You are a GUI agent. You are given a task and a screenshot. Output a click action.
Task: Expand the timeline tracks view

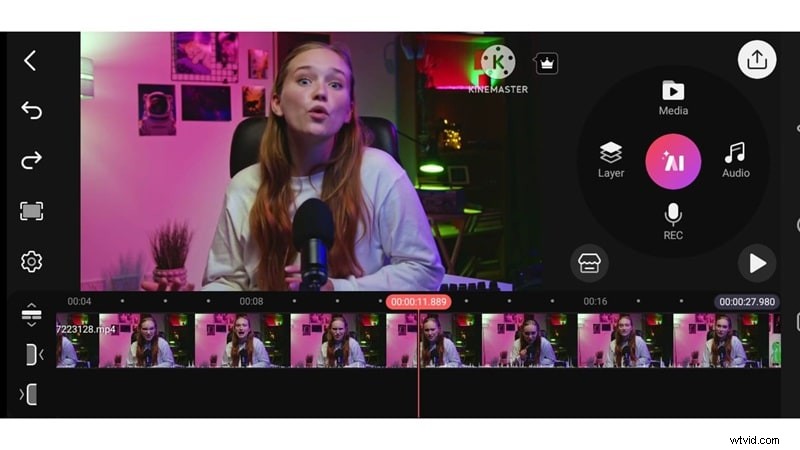click(31, 315)
